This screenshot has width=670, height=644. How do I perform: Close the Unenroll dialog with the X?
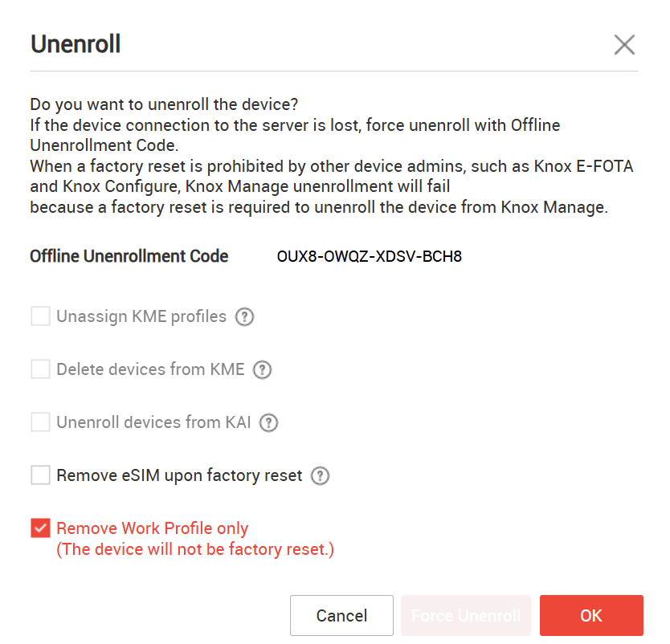(624, 45)
